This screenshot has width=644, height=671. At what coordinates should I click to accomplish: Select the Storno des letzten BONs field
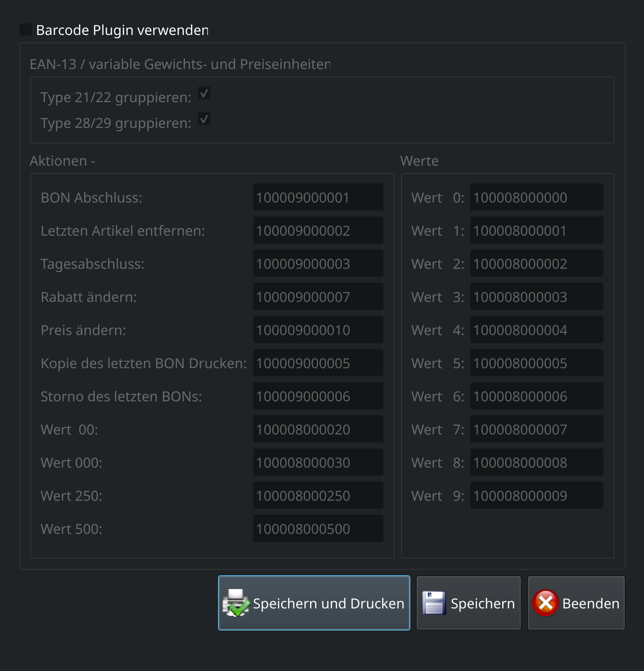coord(318,396)
